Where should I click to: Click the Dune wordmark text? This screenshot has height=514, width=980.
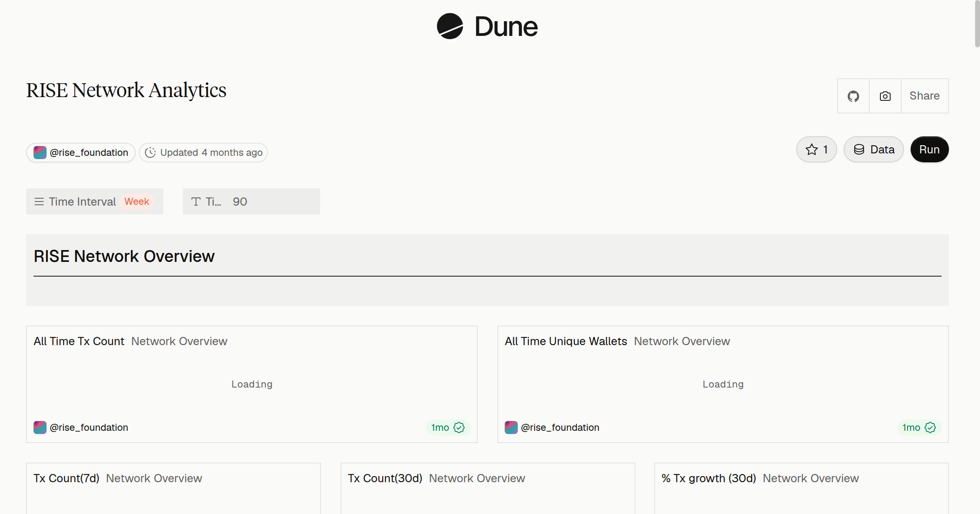506,27
